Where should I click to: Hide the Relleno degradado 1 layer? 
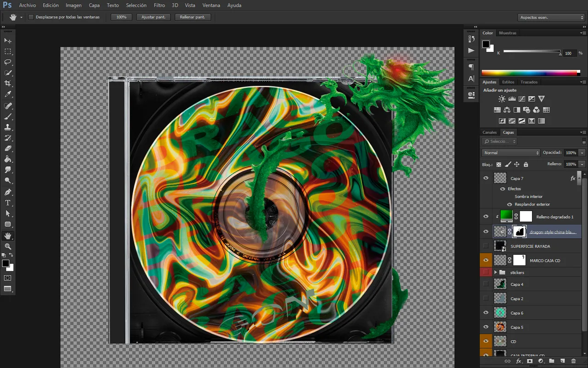pos(486,216)
